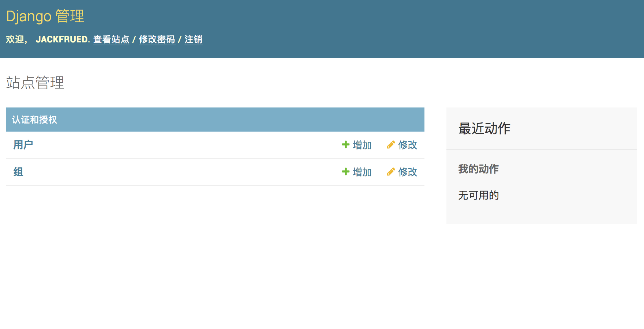Click the JACKFRUED username in the header
The width and height of the screenshot is (644, 329).
click(61, 39)
